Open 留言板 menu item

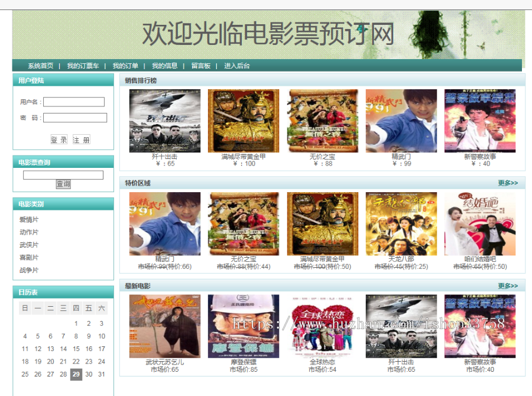[x=201, y=66]
